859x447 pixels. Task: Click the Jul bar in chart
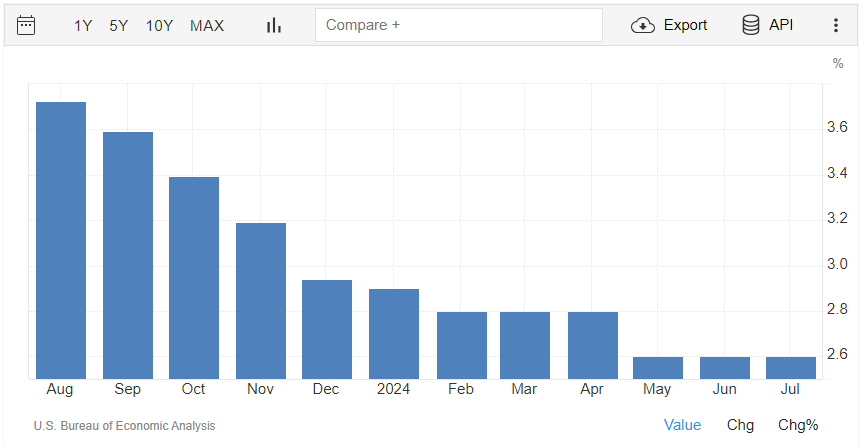click(791, 368)
